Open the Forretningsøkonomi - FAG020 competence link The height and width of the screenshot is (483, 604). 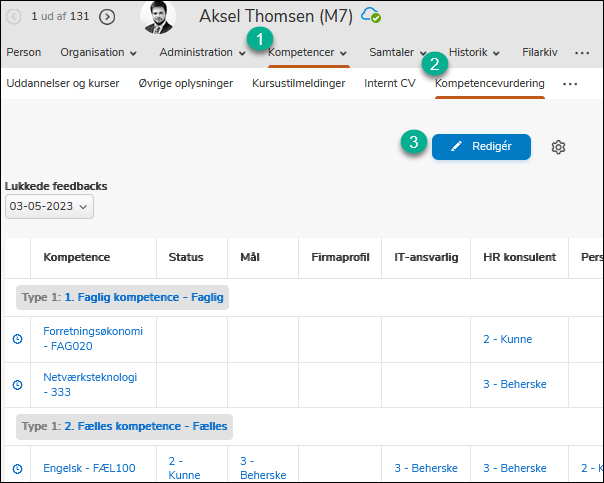click(x=93, y=339)
